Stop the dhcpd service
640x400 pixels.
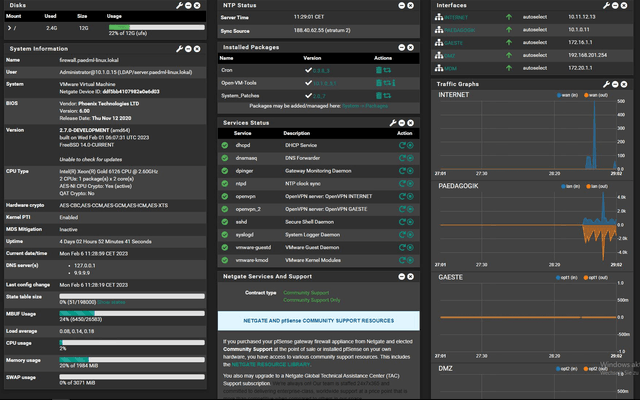(410, 145)
